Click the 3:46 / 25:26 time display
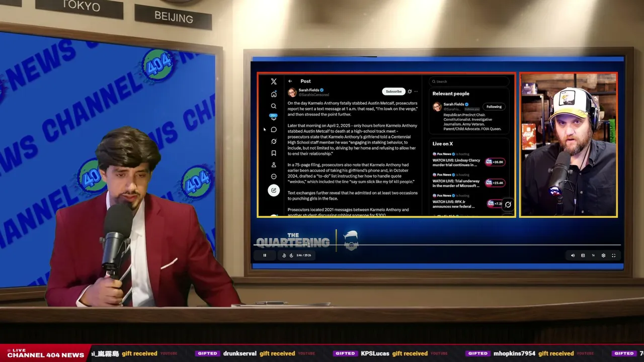 coord(303,255)
